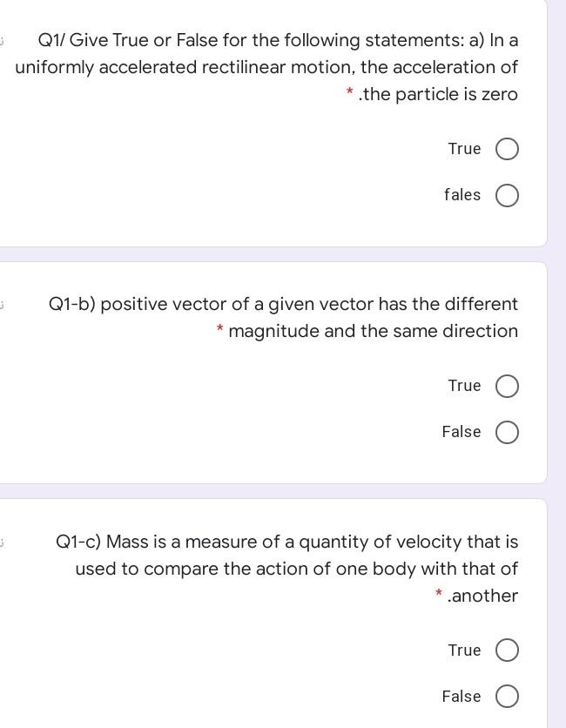Click the Q1-c Mass is a measure question text

coord(287,569)
